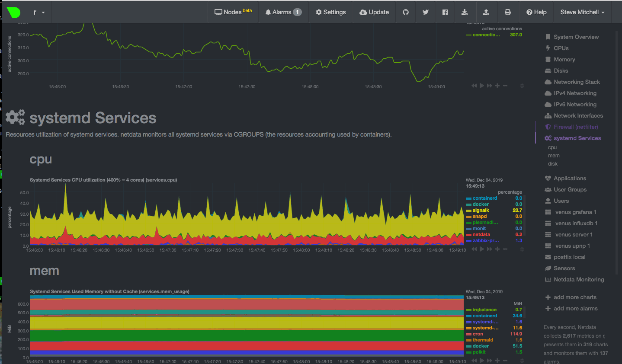Click 'add more charts' link
Screen dimensions: 622x364
[575, 297]
